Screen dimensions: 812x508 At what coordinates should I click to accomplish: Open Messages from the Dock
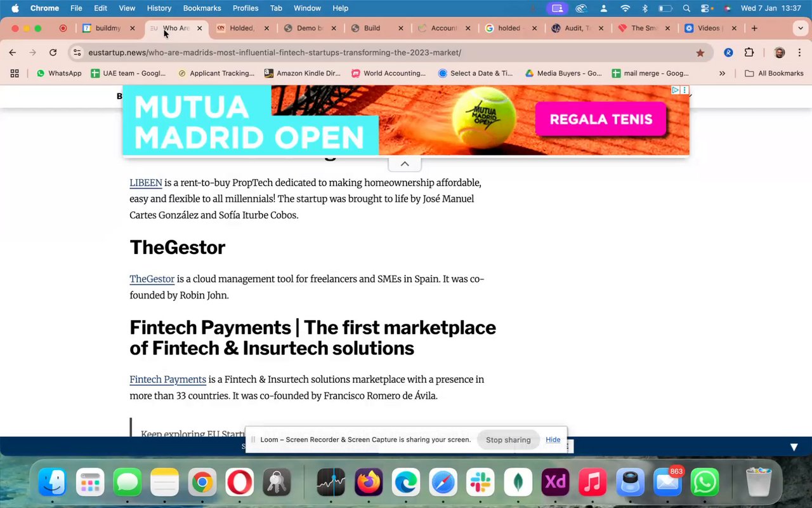pyautogui.click(x=128, y=483)
